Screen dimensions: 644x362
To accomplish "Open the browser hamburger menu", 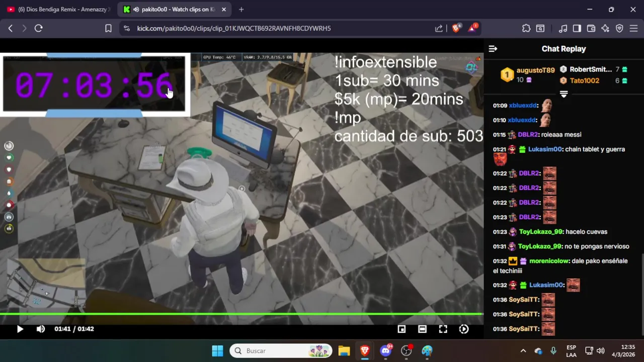I will [633, 28].
